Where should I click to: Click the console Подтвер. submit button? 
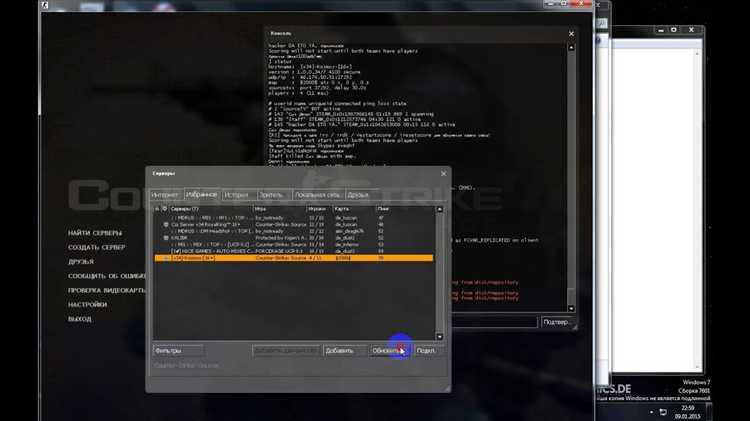tap(557, 322)
